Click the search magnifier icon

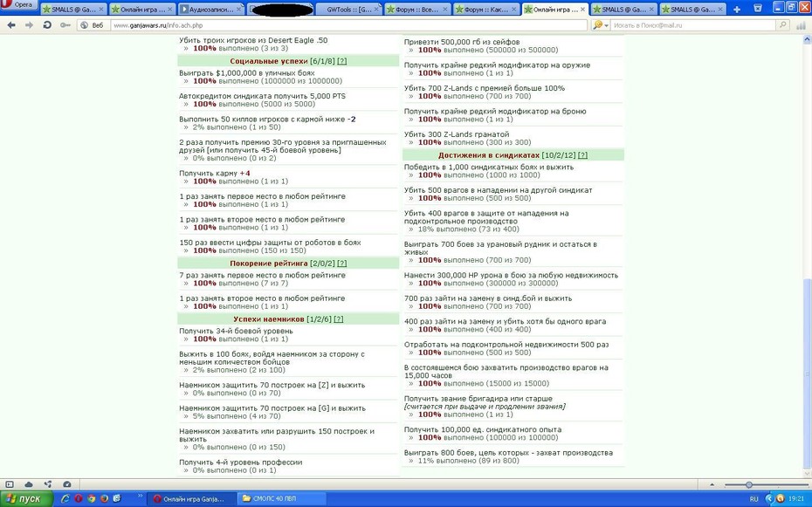pos(782,24)
